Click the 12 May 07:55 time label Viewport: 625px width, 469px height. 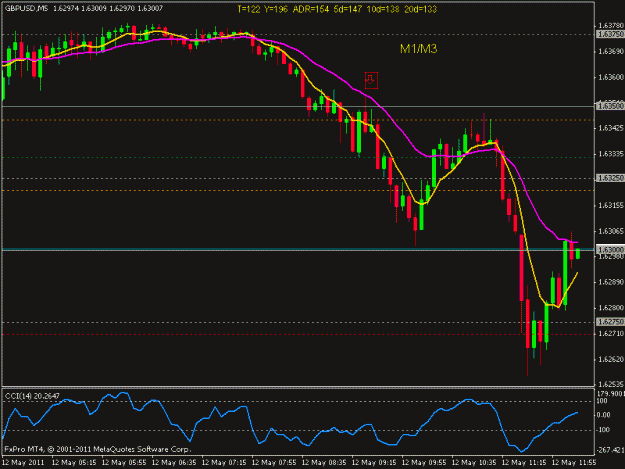coord(274,463)
